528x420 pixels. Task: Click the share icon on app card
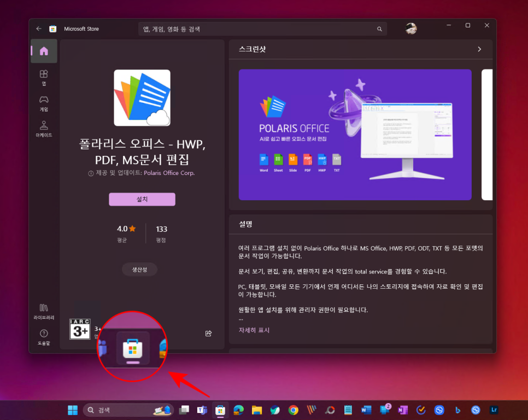(208, 333)
